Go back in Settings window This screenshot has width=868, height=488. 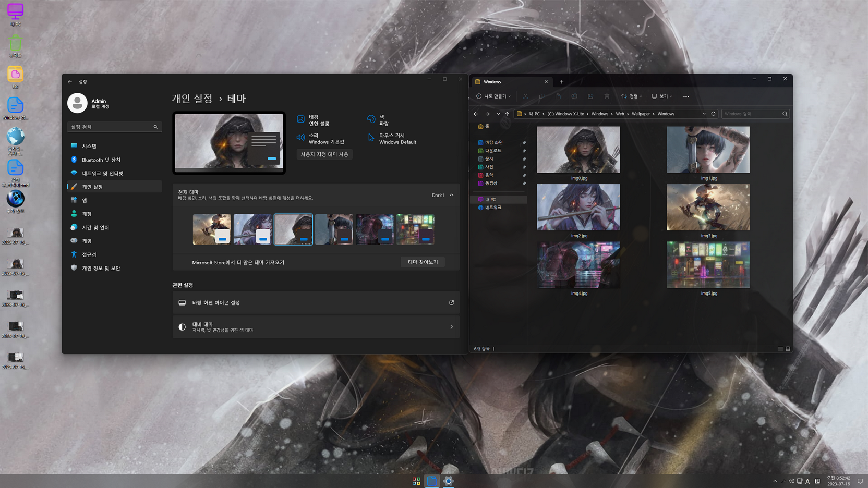pyautogui.click(x=70, y=81)
